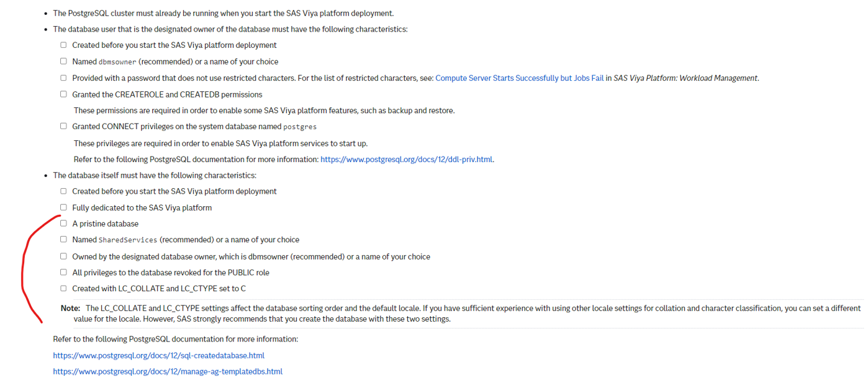Click the bold 'Note:' label
868x385 pixels.
[x=70, y=309]
